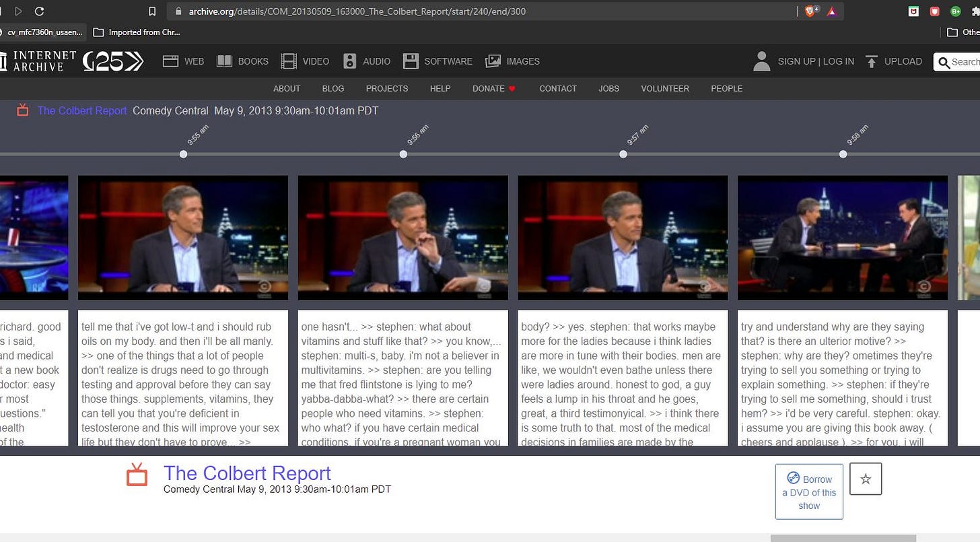Open the SOFTWARE floppy disk icon
Image resolution: width=980 pixels, height=542 pixels.
pyautogui.click(x=411, y=61)
